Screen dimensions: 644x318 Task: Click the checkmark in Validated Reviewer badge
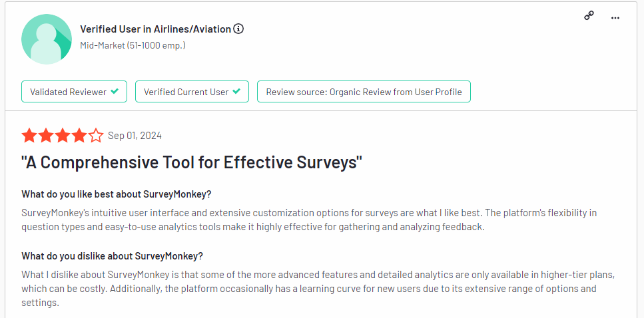click(x=115, y=91)
